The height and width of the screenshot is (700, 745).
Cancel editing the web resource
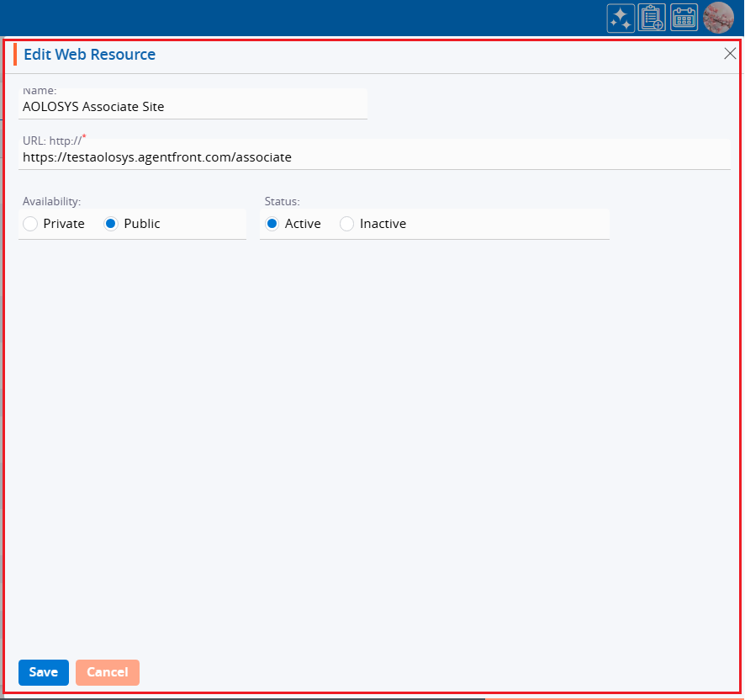108,672
